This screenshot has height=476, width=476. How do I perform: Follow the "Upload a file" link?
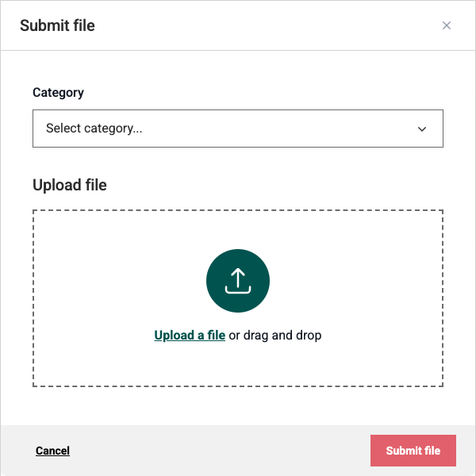(190, 335)
